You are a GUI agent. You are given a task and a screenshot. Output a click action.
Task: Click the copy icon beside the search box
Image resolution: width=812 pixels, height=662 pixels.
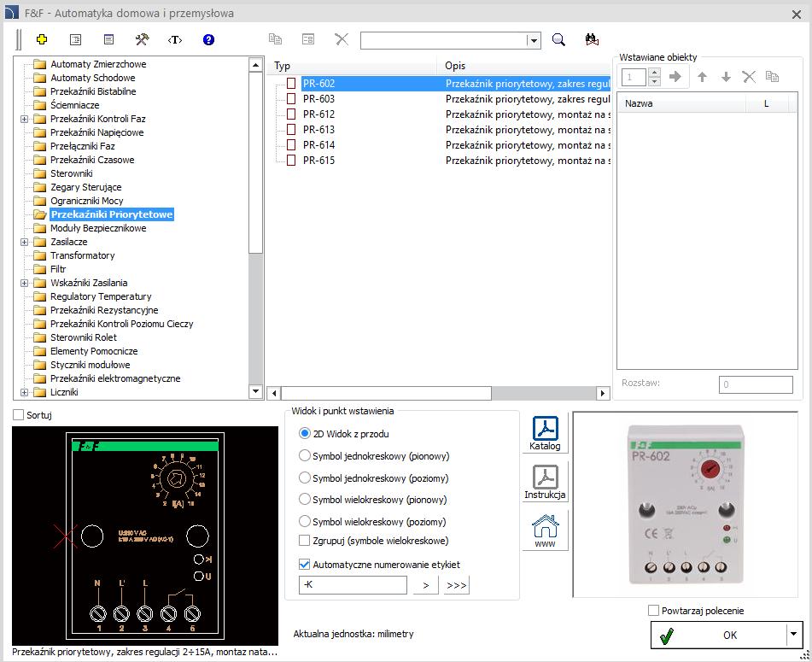pos(275,38)
